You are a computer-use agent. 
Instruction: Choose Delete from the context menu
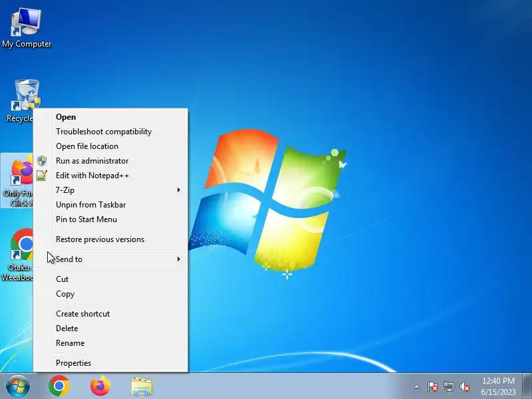tap(110, 329)
